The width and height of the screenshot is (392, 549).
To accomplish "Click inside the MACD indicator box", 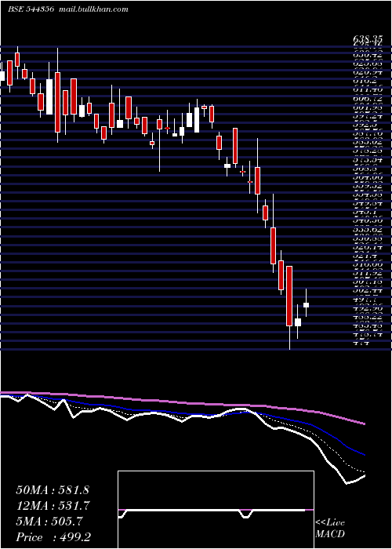I will click(x=216, y=510).
